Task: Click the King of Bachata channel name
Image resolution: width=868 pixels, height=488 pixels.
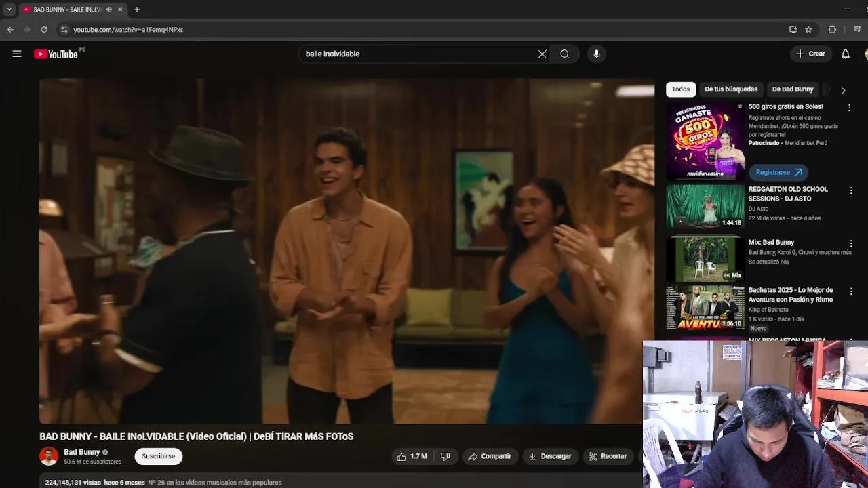Action: click(x=768, y=310)
